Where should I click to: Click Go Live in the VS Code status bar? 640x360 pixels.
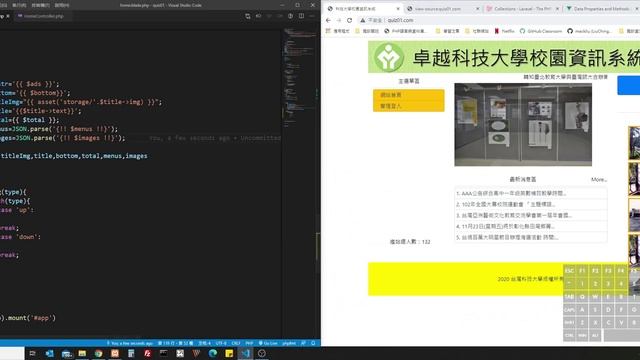[268, 343]
